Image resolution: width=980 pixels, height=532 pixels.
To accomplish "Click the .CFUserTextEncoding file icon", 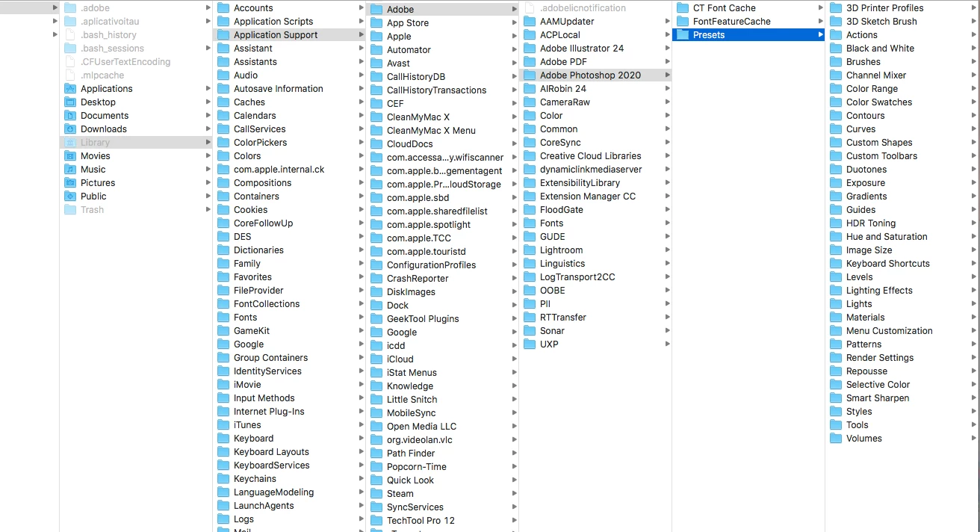I will point(70,62).
